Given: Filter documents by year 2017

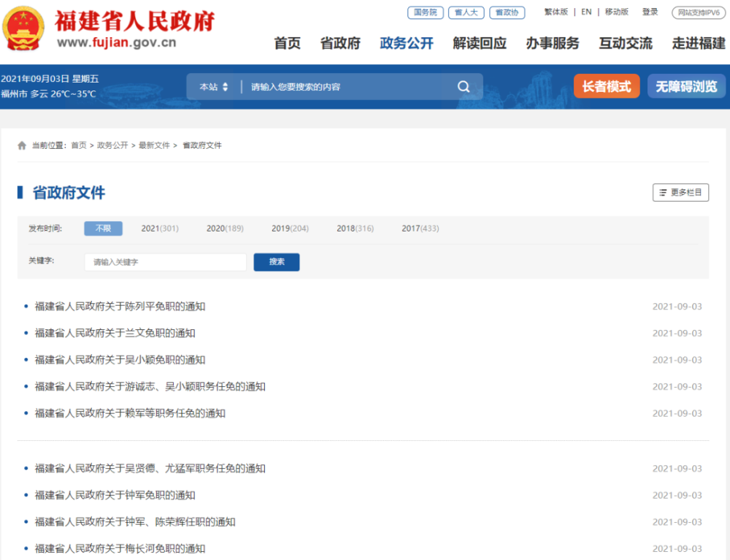Looking at the screenshot, I should (x=420, y=229).
